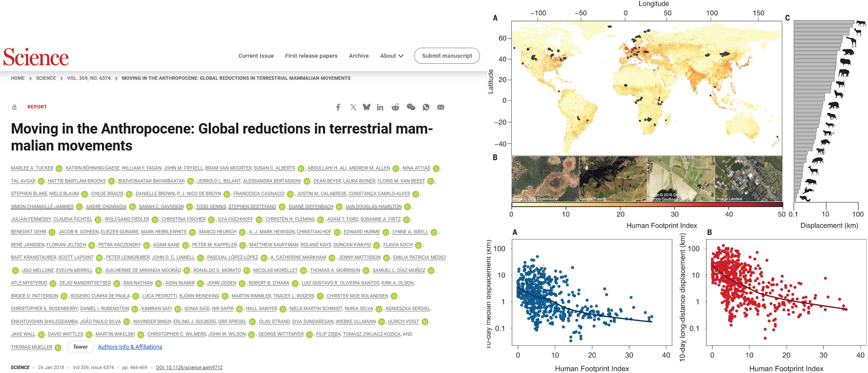The height and width of the screenshot is (373, 868).
Task: Share the article on X (Twitter)
Action: [353, 107]
